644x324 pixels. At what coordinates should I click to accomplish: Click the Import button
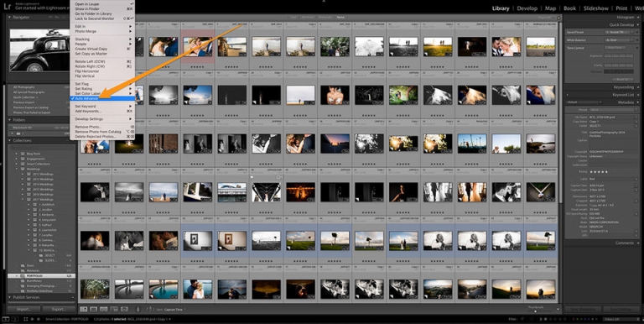pyautogui.click(x=23, y=309)
